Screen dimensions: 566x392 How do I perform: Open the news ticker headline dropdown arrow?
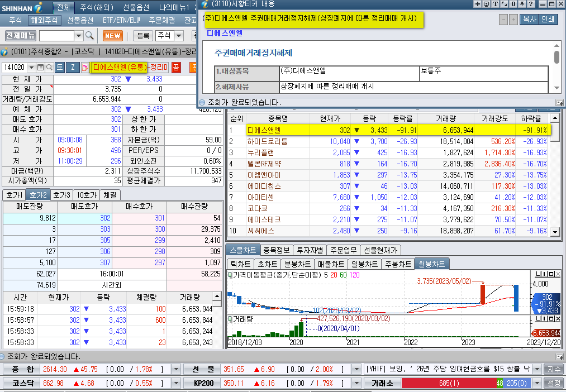(x=537, y=369)
